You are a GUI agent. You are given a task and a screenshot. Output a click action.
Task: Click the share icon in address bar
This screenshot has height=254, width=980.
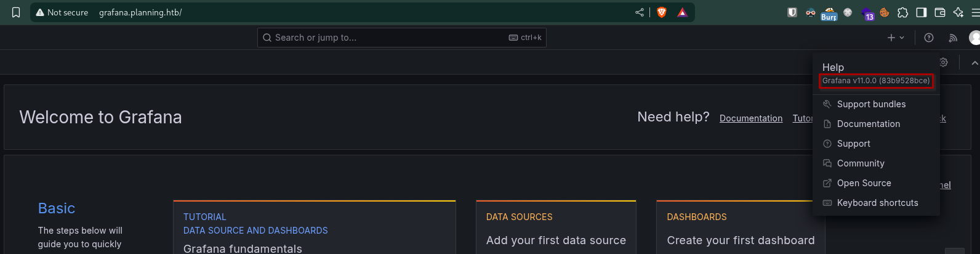click(x=640, y=12)
